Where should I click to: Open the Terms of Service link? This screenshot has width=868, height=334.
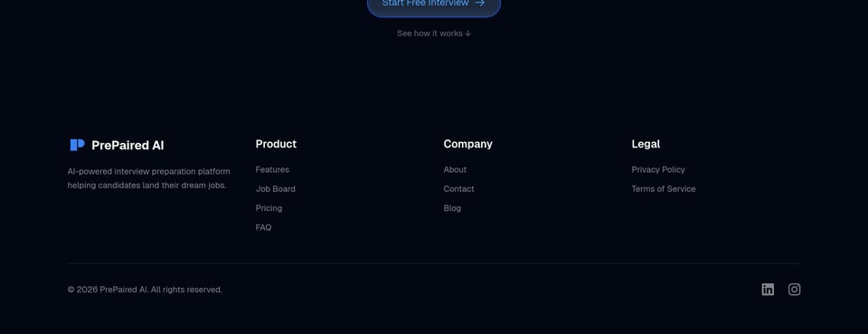(x=663, y=189)
